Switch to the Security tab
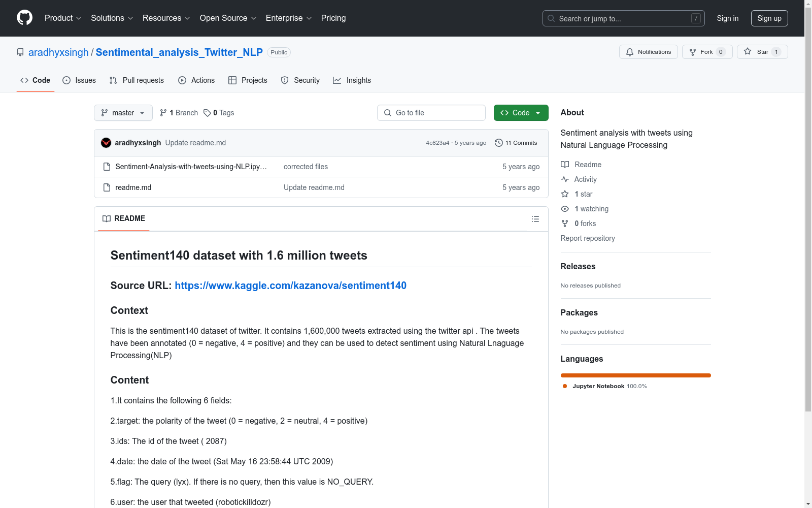This screenshot has width=812, height=508. tap(300, 80)
